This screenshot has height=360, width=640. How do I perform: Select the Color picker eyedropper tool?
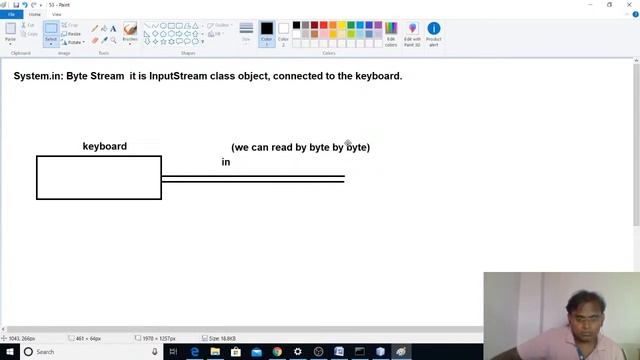pyautogui.click(x=104, y=40)
